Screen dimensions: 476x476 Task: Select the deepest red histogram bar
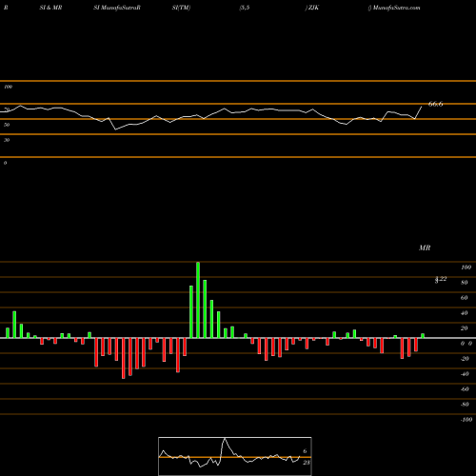[124, 358]
